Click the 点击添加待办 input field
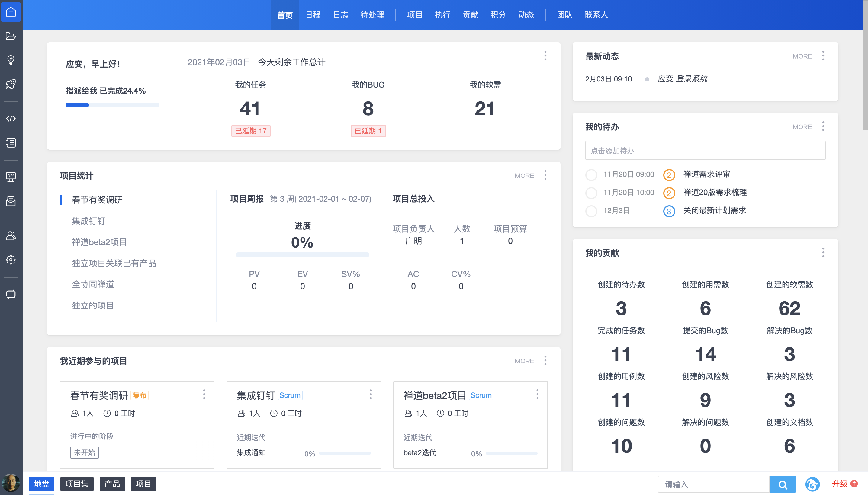 click(x=705, y=151)
